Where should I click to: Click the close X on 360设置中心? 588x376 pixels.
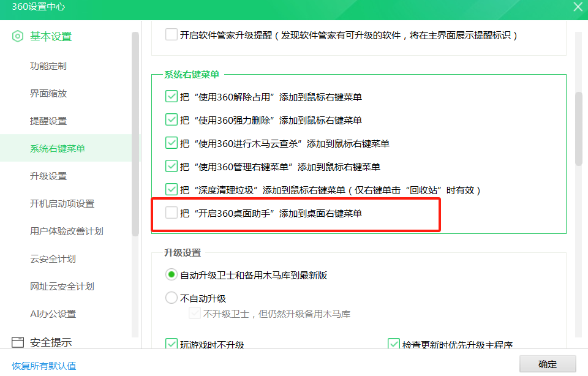coord(578,7)
